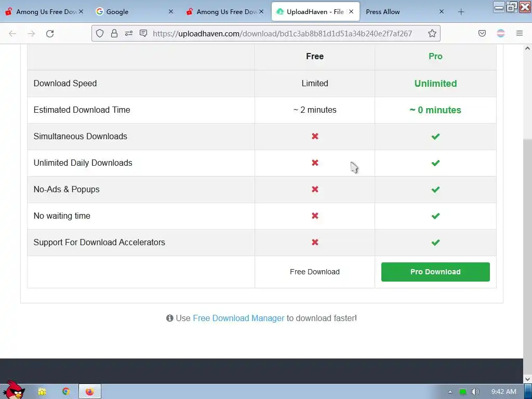532x399 pixels.
Task: Click the red X for No-Ads & Popups
Action: pyautogui.click(x=315, y=189)
